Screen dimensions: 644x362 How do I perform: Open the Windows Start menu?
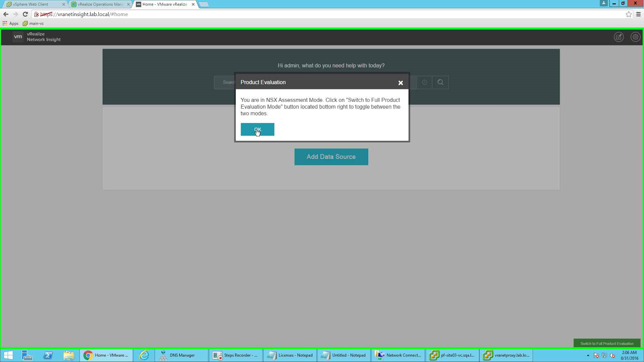point(8,355)
